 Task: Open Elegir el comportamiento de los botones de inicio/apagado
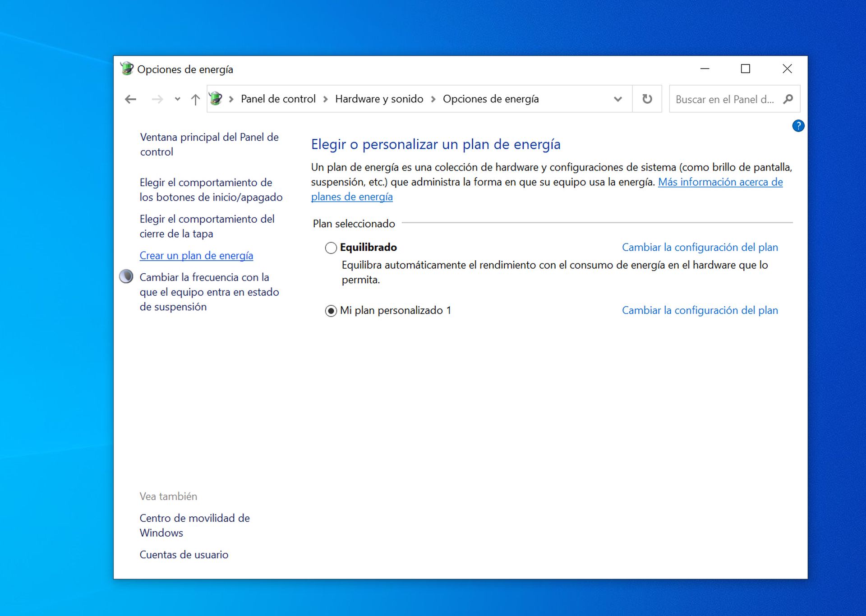pos(211,190)
